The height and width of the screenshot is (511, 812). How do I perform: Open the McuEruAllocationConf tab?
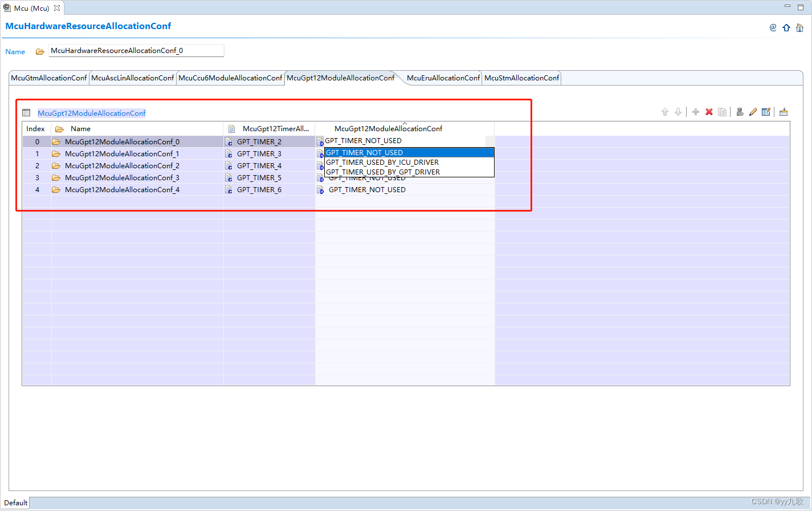click(x=443, y=78)
